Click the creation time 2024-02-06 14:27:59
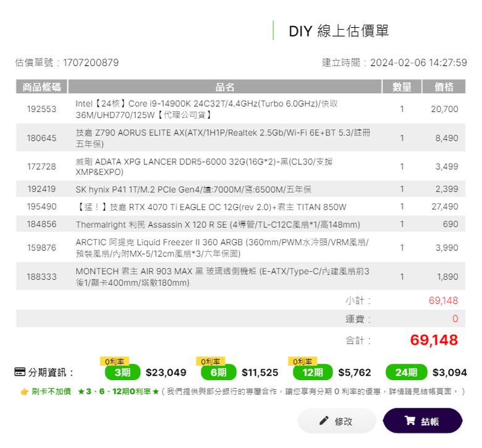The height and width of the screenshot is (448, 482). coord(418,63)
